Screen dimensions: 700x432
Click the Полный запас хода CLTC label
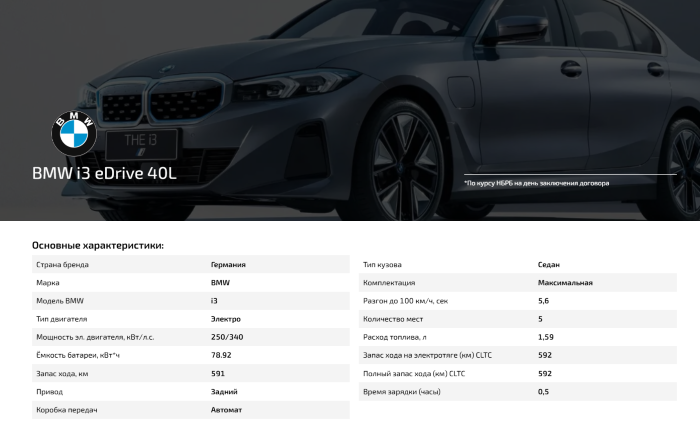click(414, 374)
